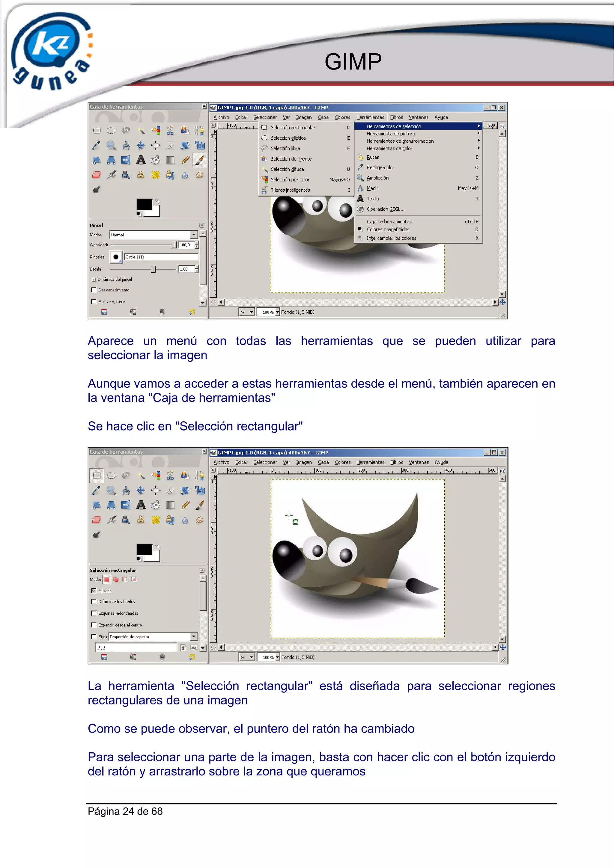The image size is (614, 868).
Task: Select Dodge/Burn tool in upper toolbox
Action: (x=97, y=190)
